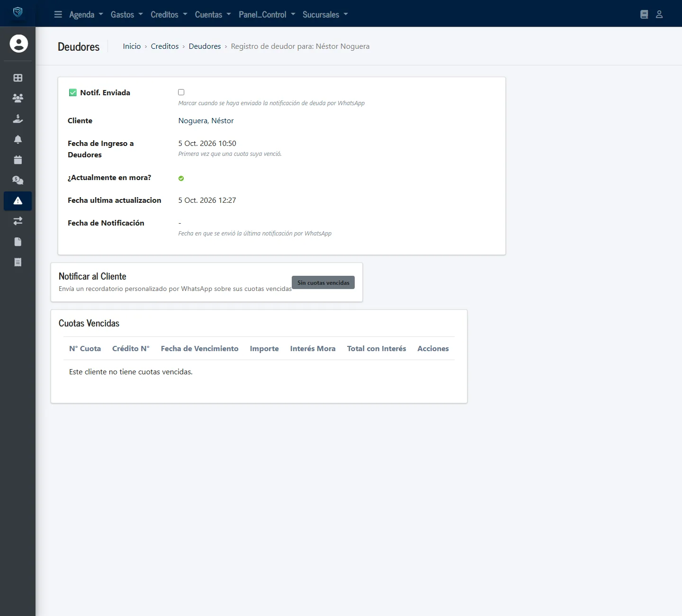The height and width of the screenshot is (616, 682).
Task: Click the sidebar user avatar
Action: click(x=19, y=44)
